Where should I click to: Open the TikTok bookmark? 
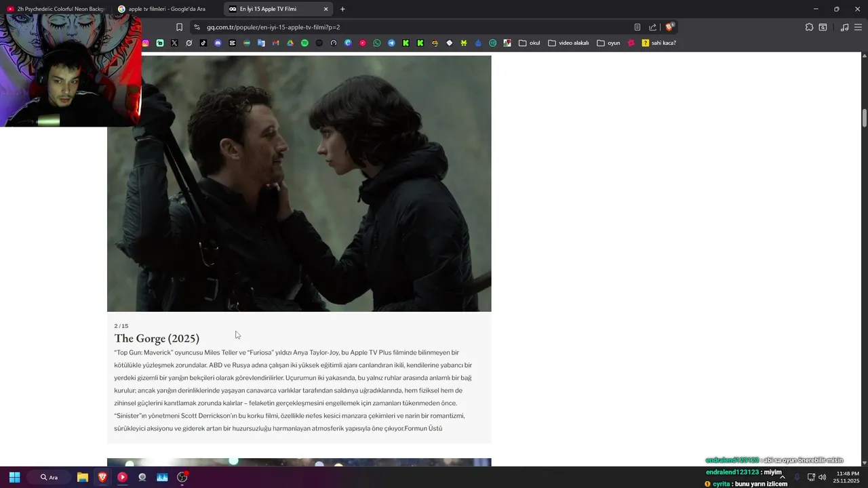point(203,43)
